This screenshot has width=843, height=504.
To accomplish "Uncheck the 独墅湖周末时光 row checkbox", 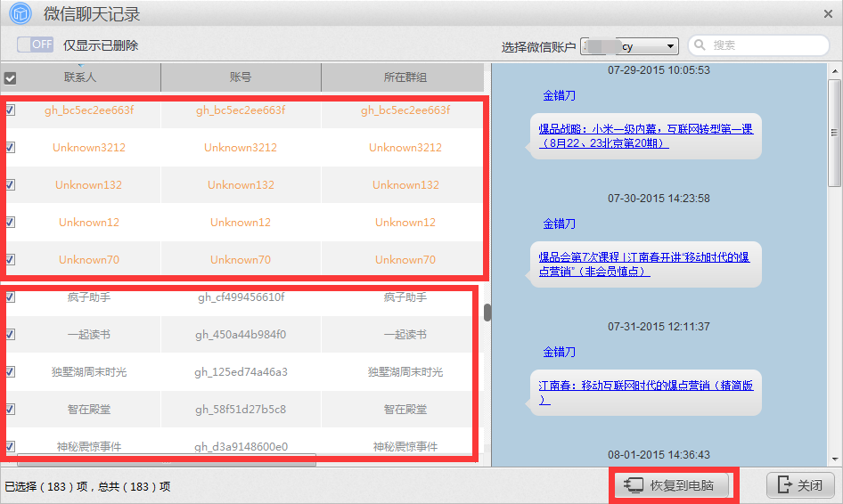I will coord(10,372).
